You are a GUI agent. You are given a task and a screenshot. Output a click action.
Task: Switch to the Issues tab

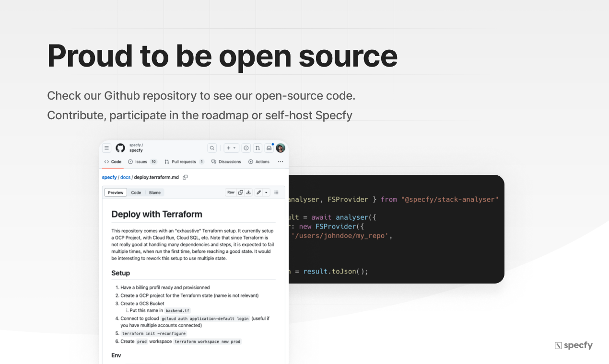142,162
